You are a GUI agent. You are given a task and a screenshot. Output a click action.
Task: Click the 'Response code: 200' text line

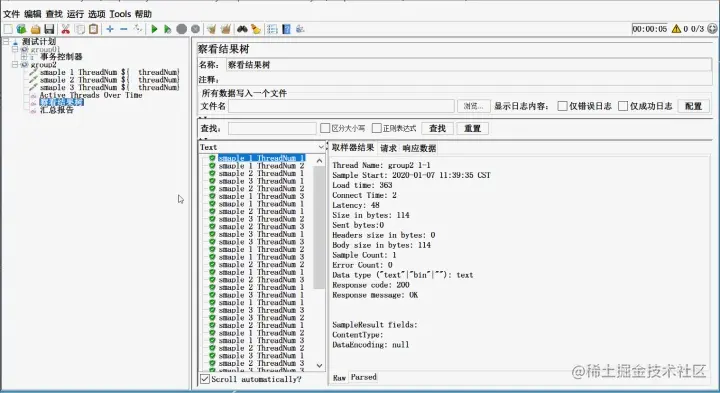[x=371, y=285]
